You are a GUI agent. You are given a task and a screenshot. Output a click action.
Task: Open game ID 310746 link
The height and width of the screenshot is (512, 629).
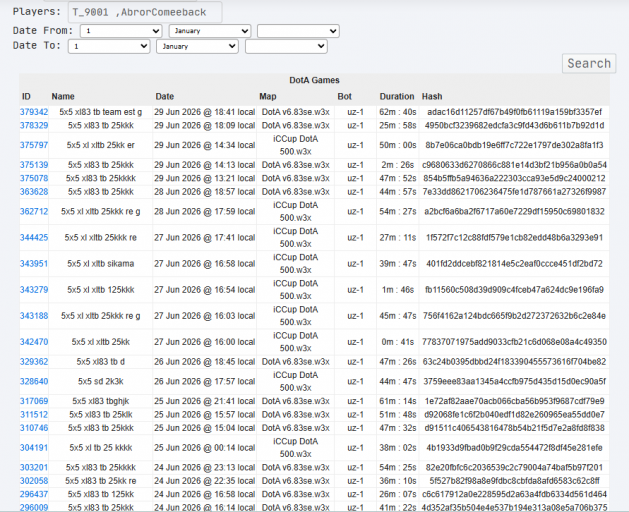click(34, 428)
